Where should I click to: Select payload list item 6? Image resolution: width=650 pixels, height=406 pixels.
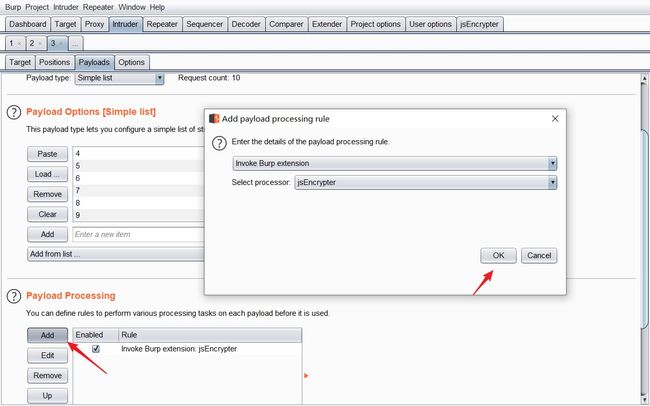(138, 178)
